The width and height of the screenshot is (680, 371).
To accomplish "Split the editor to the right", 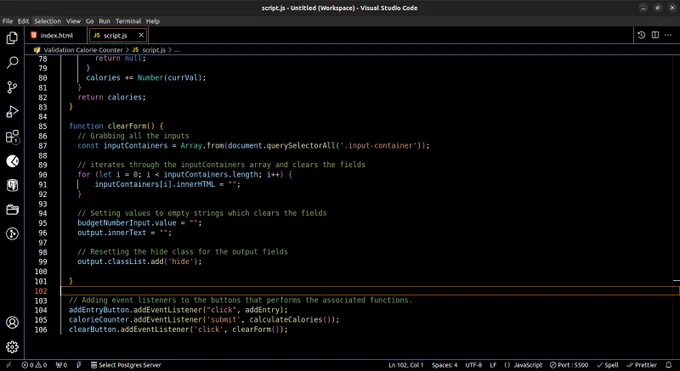I will pyautogui.click(x=655, y=35).
